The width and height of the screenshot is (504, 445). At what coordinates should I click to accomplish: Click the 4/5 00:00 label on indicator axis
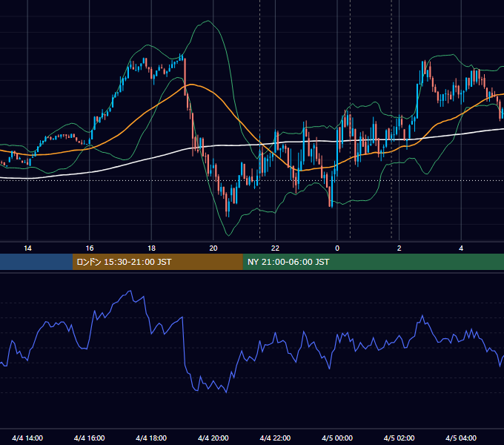[x=337, y=438]
